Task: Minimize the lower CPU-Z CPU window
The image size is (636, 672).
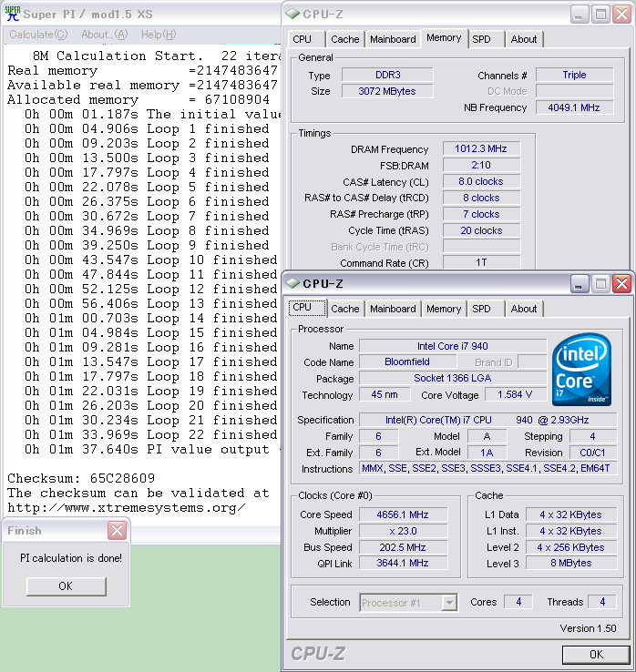Action: tap(579, 284)
